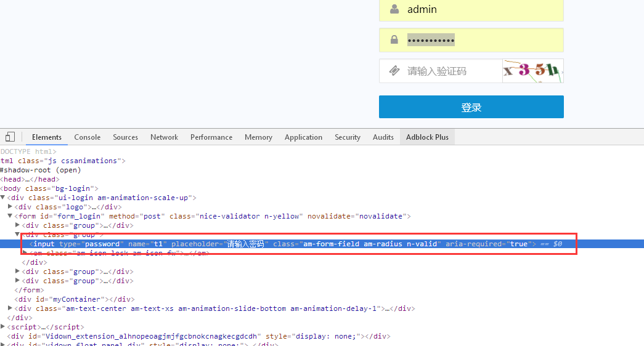This screenshot has width=644, height=346.
Task: Toggle the device toolbar icon in DevTools
Action: 10,137
